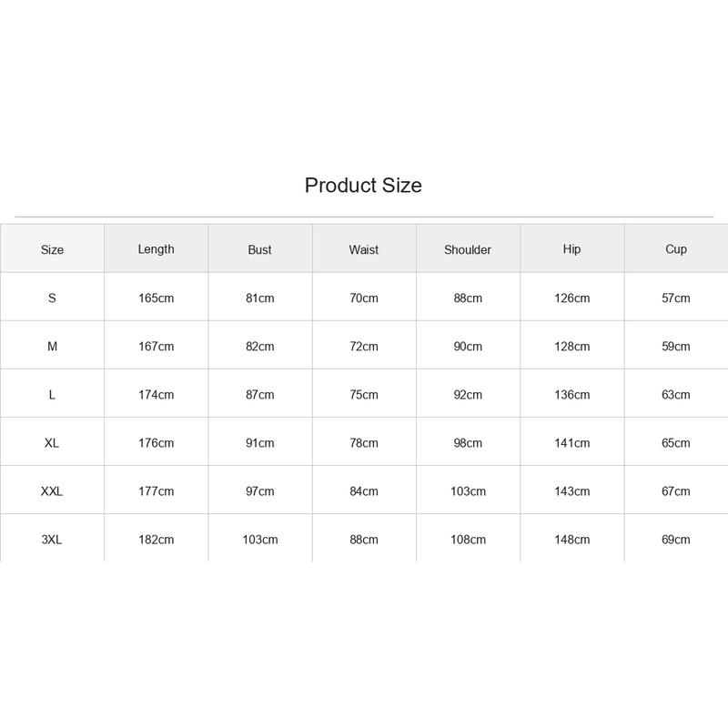The width and height of the screenshot is (728, 728).
Task: Click the 98cm shoulder cell
Action: tap(468, 443)
